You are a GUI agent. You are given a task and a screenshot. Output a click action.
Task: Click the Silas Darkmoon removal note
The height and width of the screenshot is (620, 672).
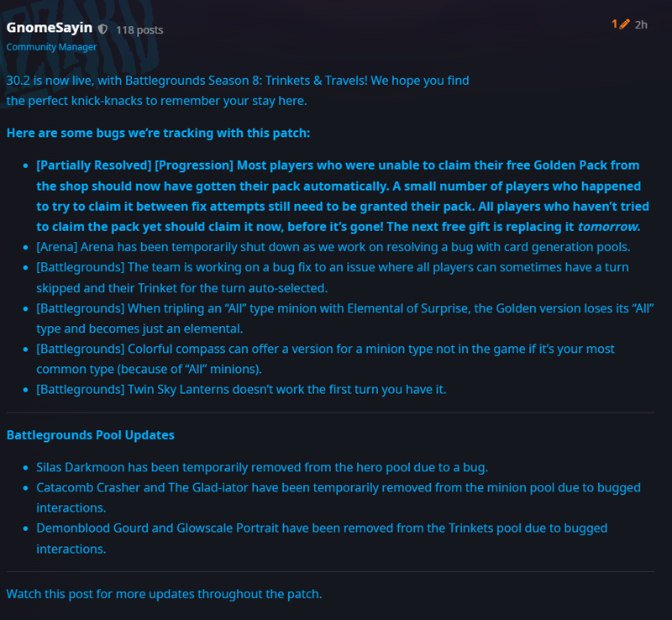262,467
